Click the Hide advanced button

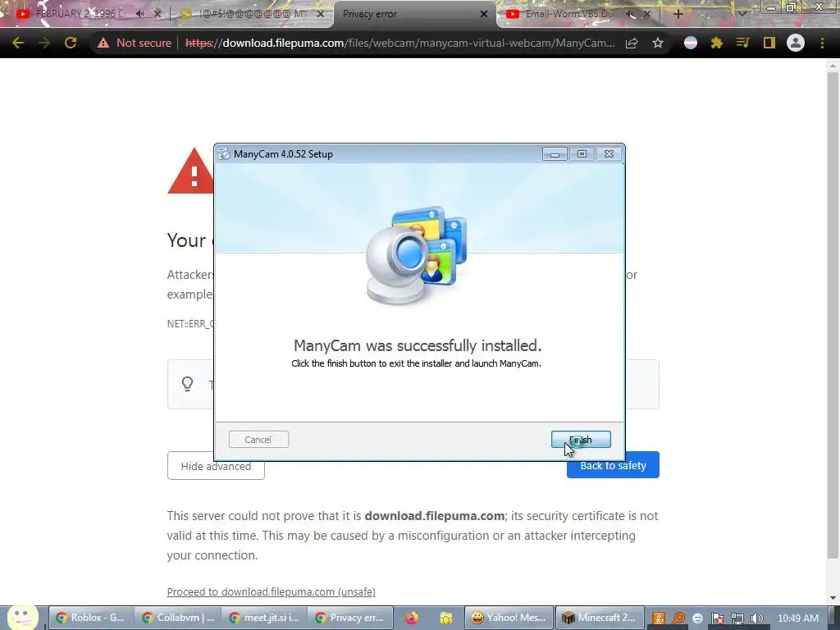coord(216,466)
